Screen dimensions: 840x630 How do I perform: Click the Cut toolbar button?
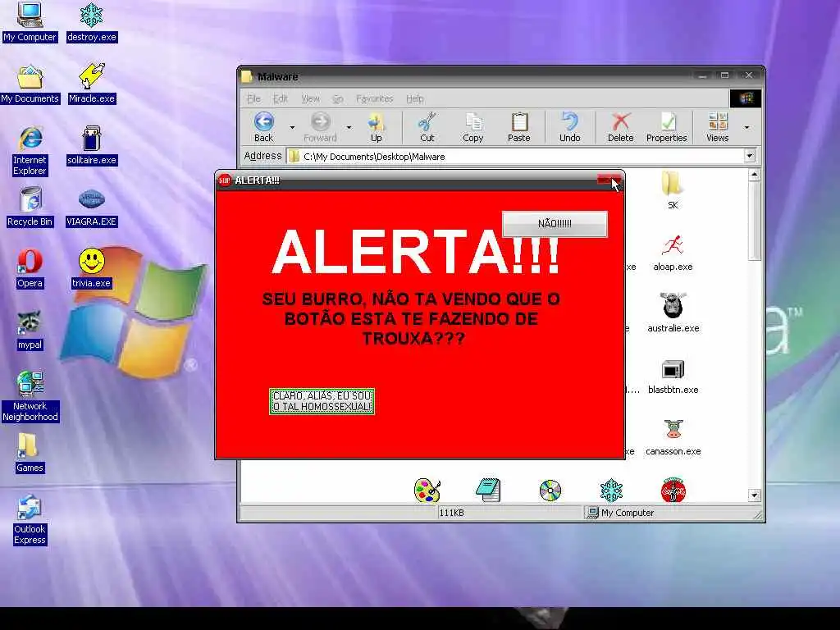(427, 127)
